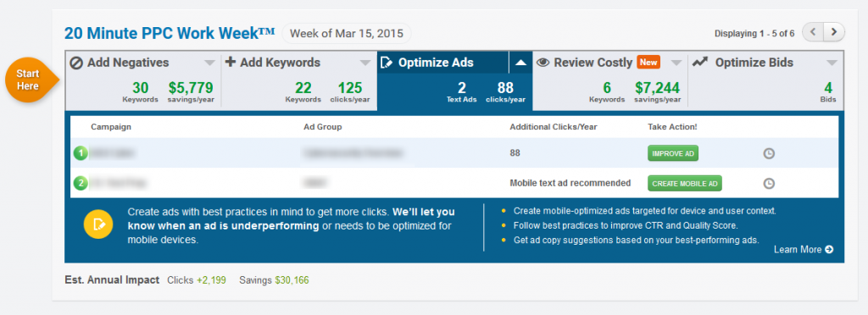The height and width of the screenshot is (315, 868).
Task: Click the clock icon beside Create Mobile Ad
Action: (769, 184)
